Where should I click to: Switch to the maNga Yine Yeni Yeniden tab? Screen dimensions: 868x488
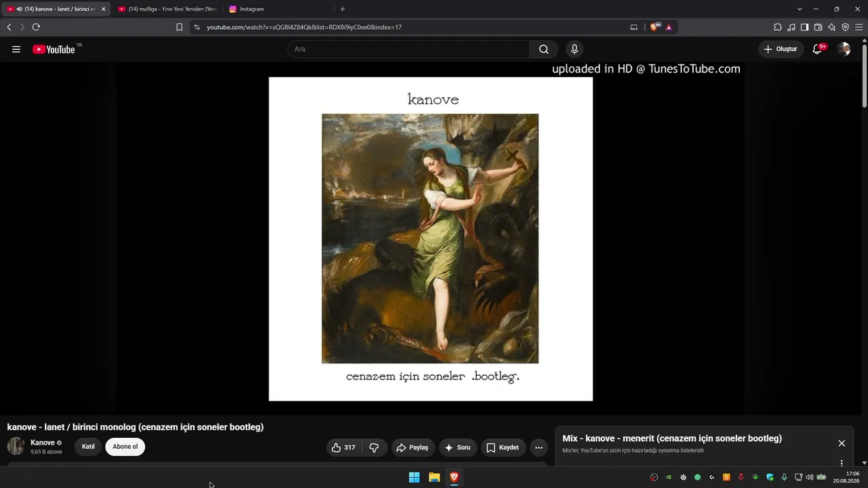click(167, 9)
